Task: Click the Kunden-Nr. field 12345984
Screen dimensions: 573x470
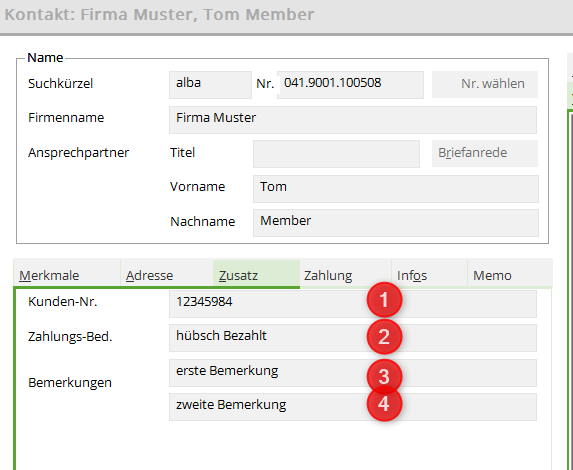Action: coord(353,304)
